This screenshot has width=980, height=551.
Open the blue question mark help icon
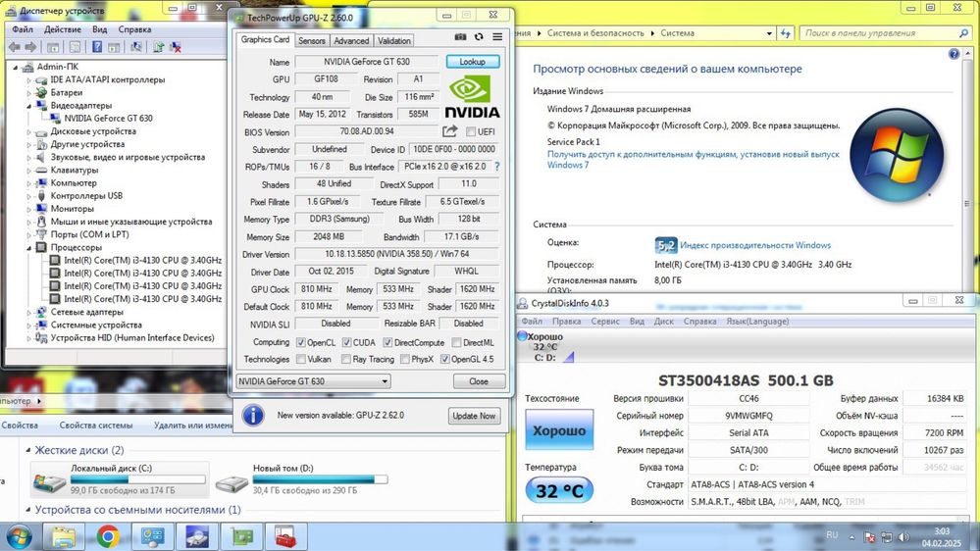97,47
